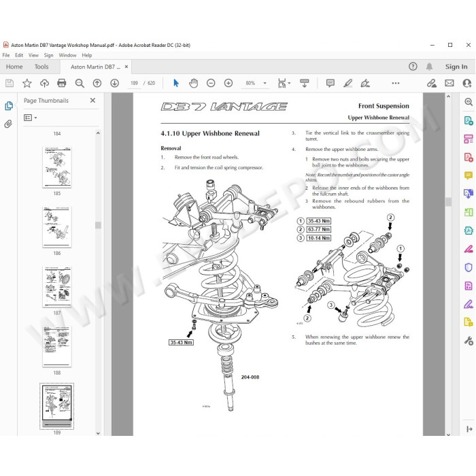476x476 pixels.
Task: Show more tools ellipsis
Action: click(x=396, y=83)
